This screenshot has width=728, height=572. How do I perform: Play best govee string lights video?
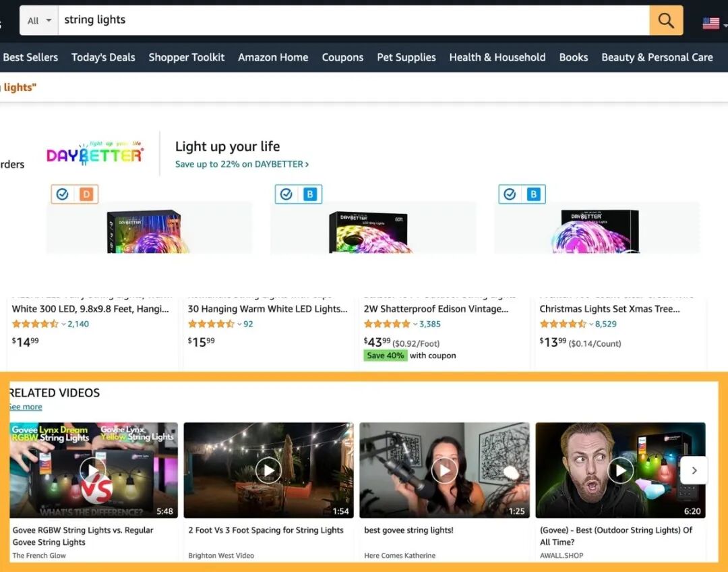[x=444, y=470]
